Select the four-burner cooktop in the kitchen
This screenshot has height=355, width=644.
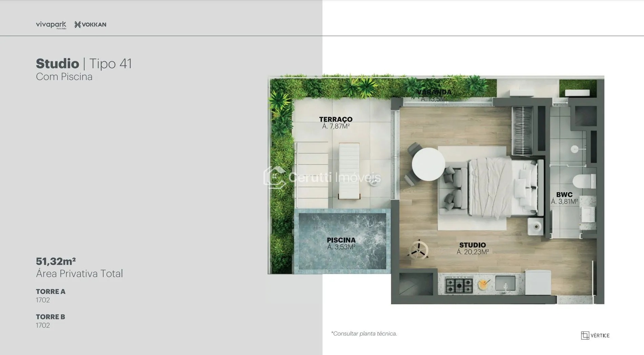(459, 285)
